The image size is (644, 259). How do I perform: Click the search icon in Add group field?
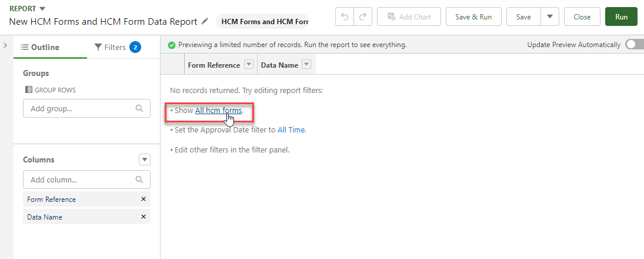pyautogui.click(x=139, y=108)
